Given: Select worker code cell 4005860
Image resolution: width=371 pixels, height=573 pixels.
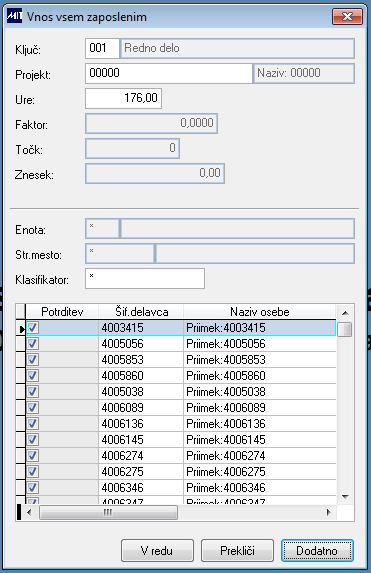Looking at the screenshot, I should click(x=141, y=376).
